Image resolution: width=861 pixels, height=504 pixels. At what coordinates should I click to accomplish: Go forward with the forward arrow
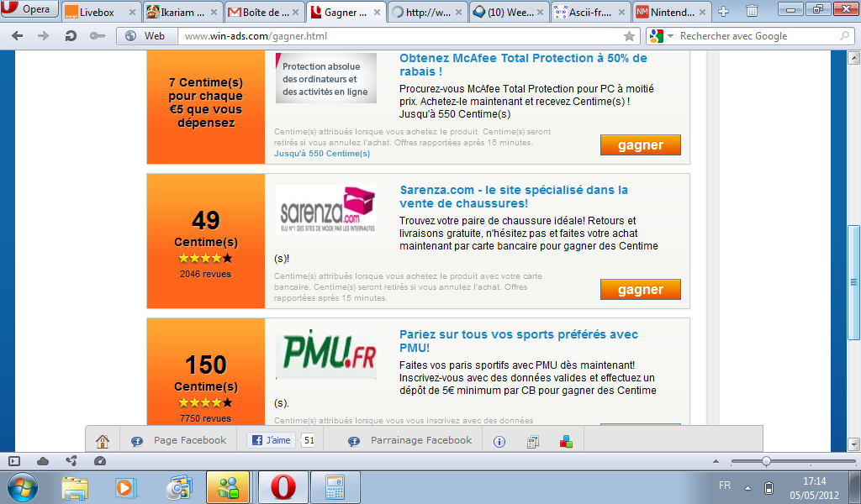pyautogui.click(x=43, y=35)
